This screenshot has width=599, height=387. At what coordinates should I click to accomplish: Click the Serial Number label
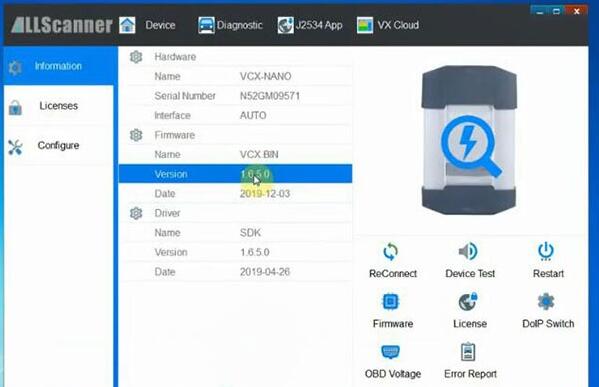(185, 96)
